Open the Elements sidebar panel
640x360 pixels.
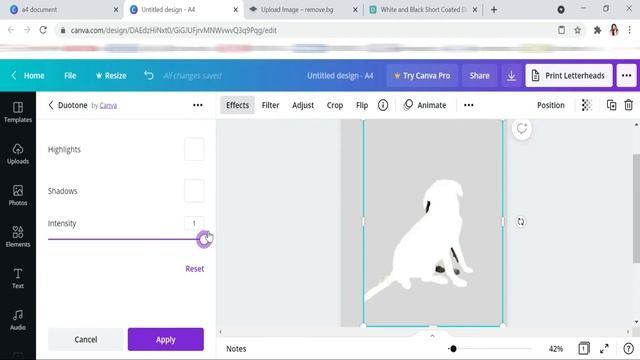[18, 237]
